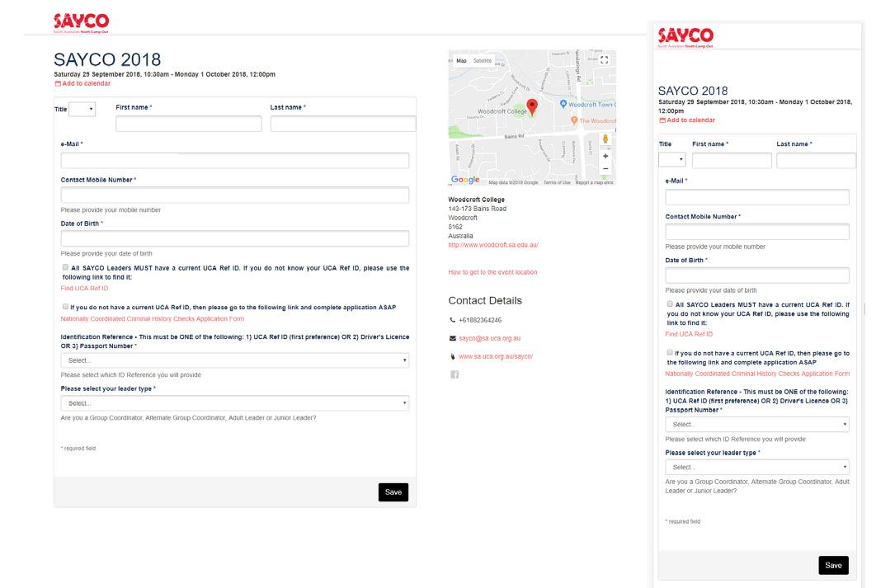Click 'Contact Details' heading
This screenshot has width=895, height=588.
click(484, 301)
